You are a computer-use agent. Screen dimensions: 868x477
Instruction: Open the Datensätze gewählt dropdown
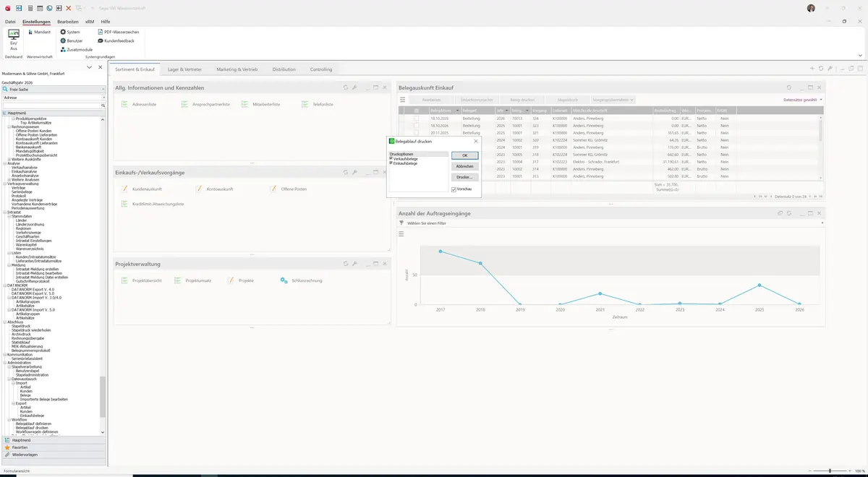point(803,100)
